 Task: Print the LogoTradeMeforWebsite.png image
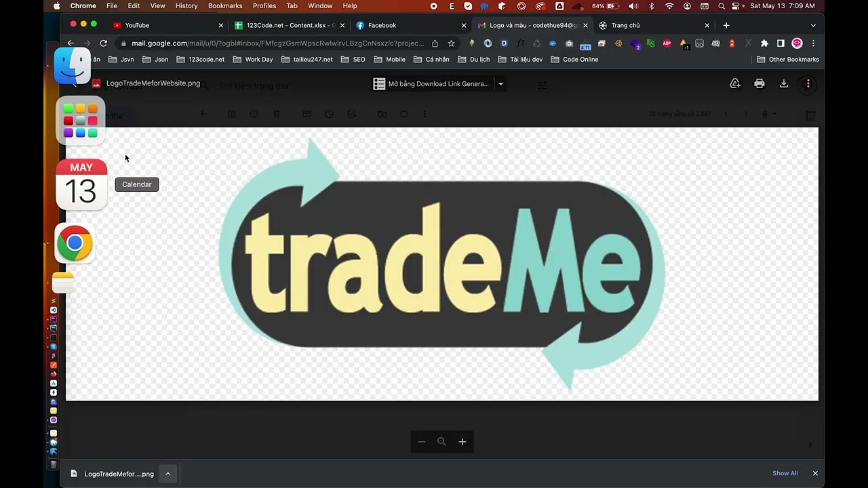tap(759, 84)
